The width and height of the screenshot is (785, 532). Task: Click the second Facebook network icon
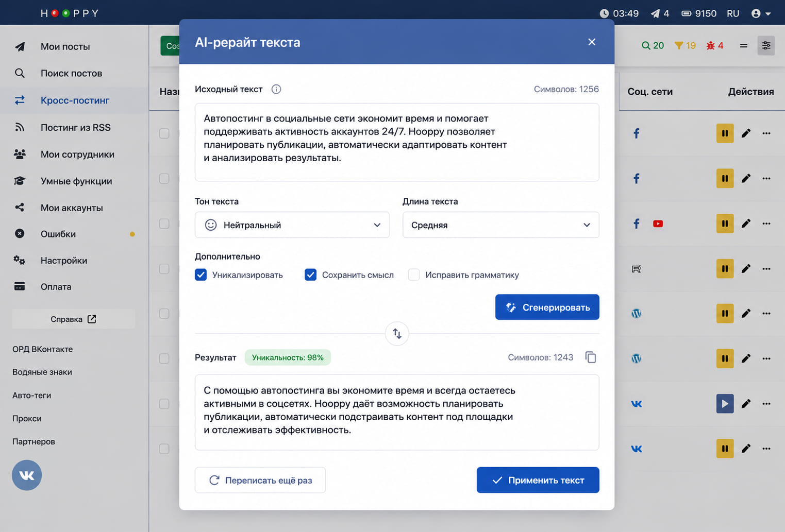(x=637, y=178)
